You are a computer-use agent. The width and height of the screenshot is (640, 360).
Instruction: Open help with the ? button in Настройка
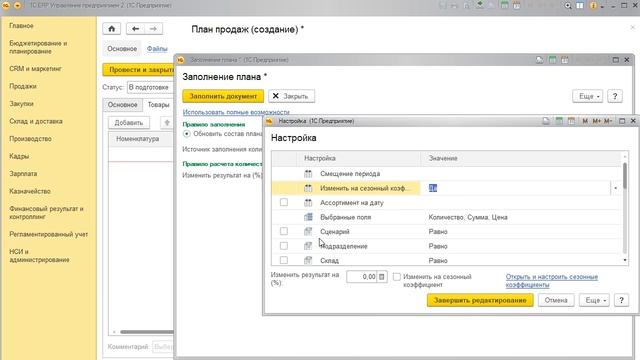[621, 300]
